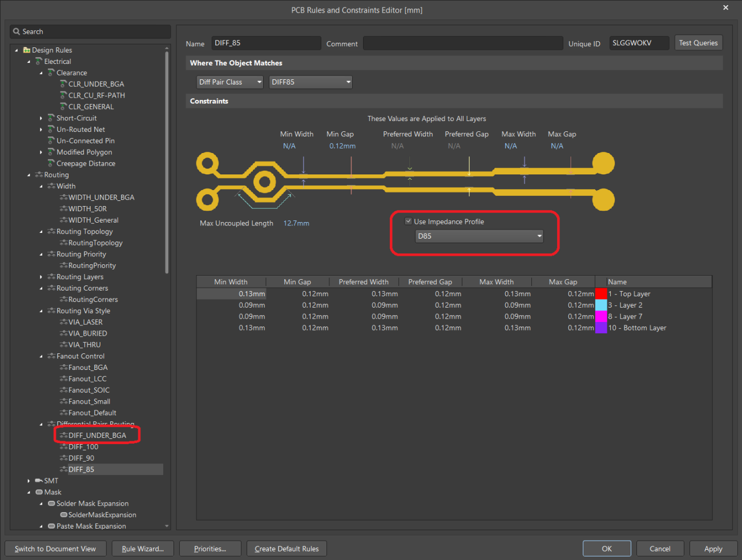The width and height of the screenshot is (742, 560).
Task: Select the DIFF_UNDER_BGA rule
Action: tap(97, 436)
